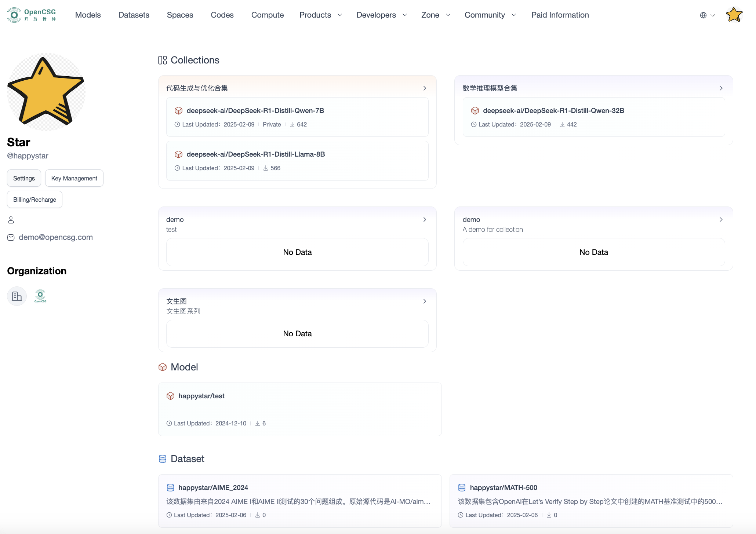Open Key Management
The height and width of the screenshot is (534, 756).
point(74,178)
